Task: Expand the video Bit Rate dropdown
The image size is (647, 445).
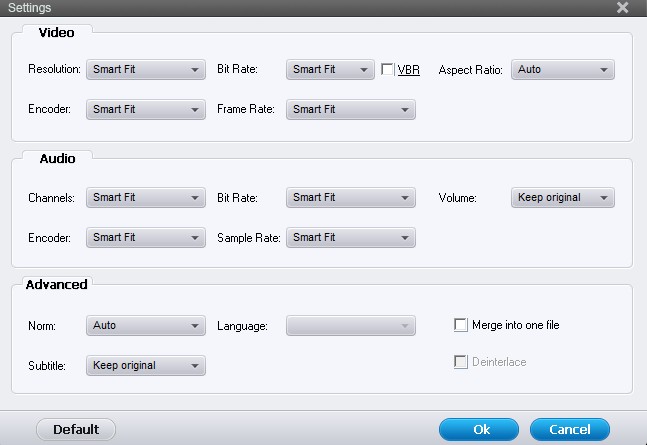Action: (x=330, y=70)
